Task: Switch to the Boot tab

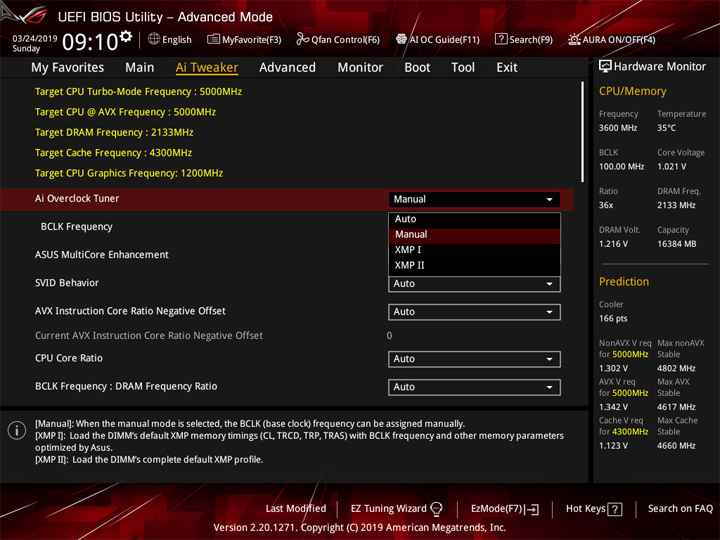Action: pos(417,68)
